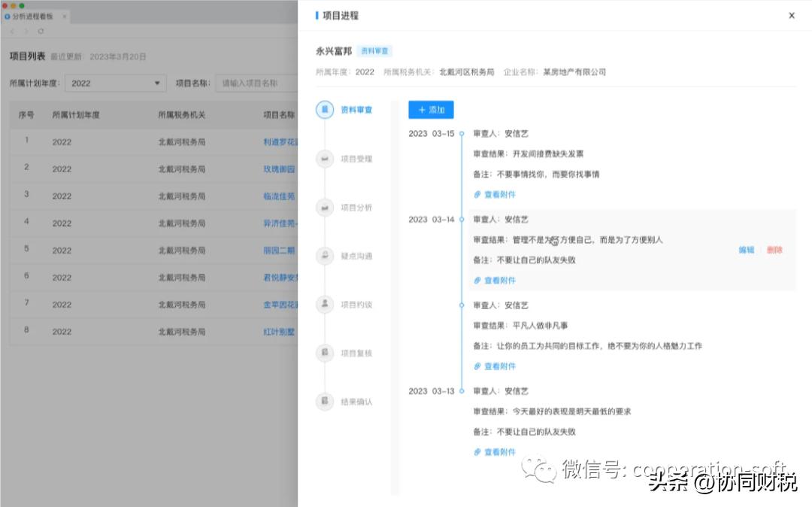The width and height of the screenshot is (812, 507).
Task: Open the 所属计划年度 dropdown showing 2022
Action: click(113, 83)
